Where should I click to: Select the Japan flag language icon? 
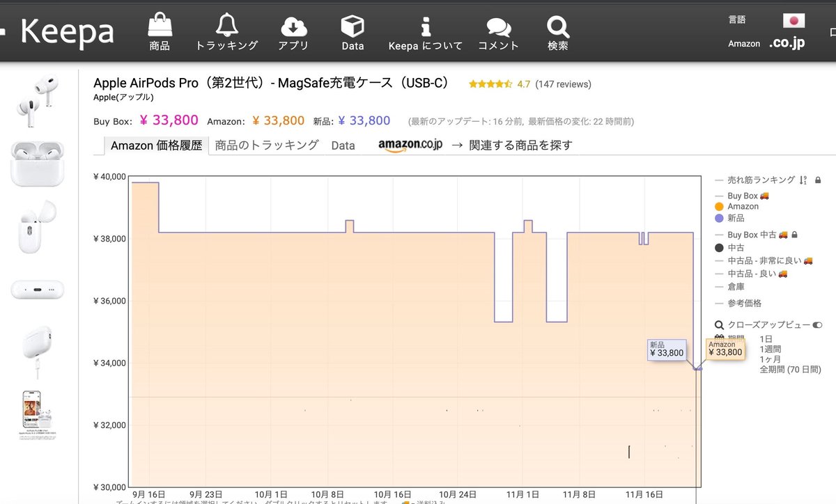point(794,19)
